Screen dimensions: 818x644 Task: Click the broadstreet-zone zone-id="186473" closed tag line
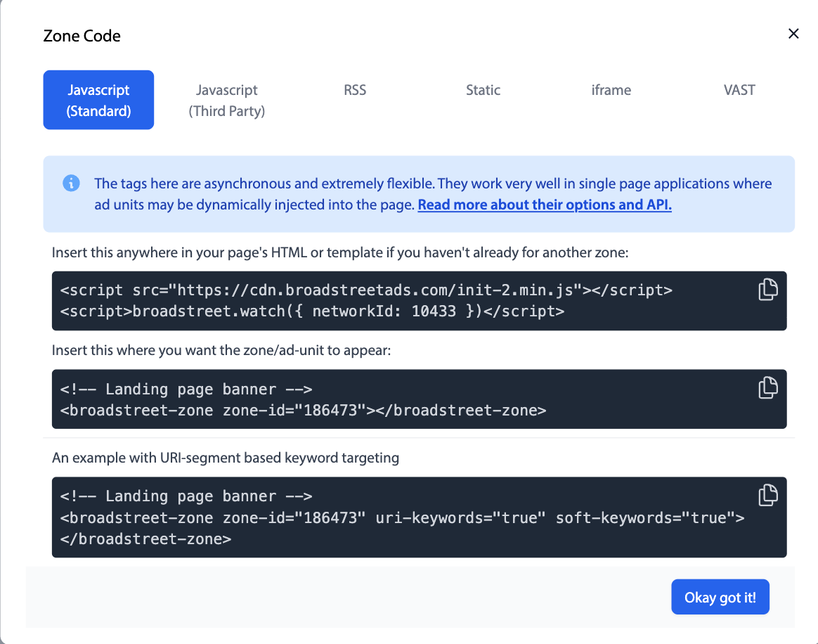point(303,410)
